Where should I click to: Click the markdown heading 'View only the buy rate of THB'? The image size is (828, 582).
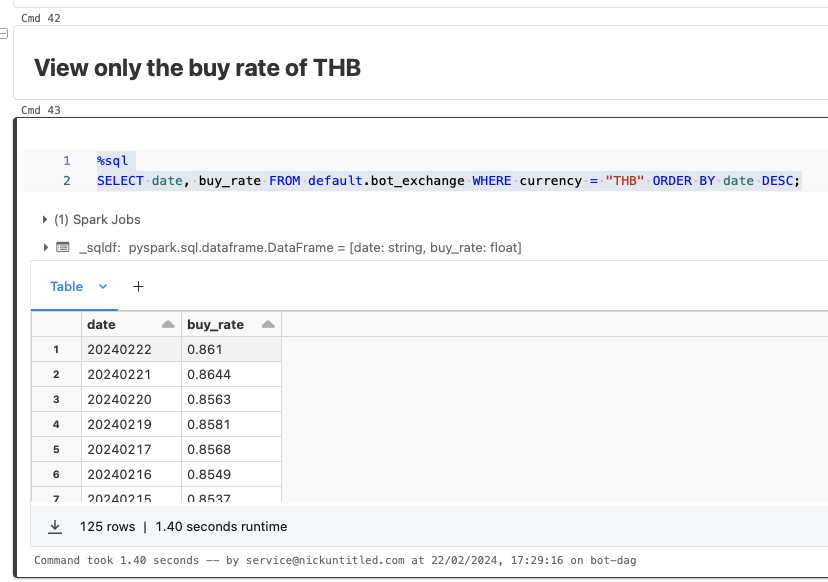(x=197, y=68)
